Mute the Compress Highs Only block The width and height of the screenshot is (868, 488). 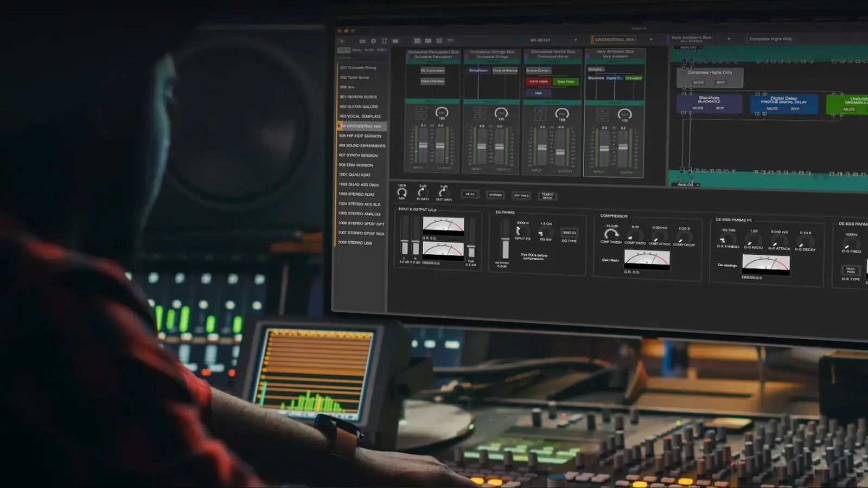point(699,82)
